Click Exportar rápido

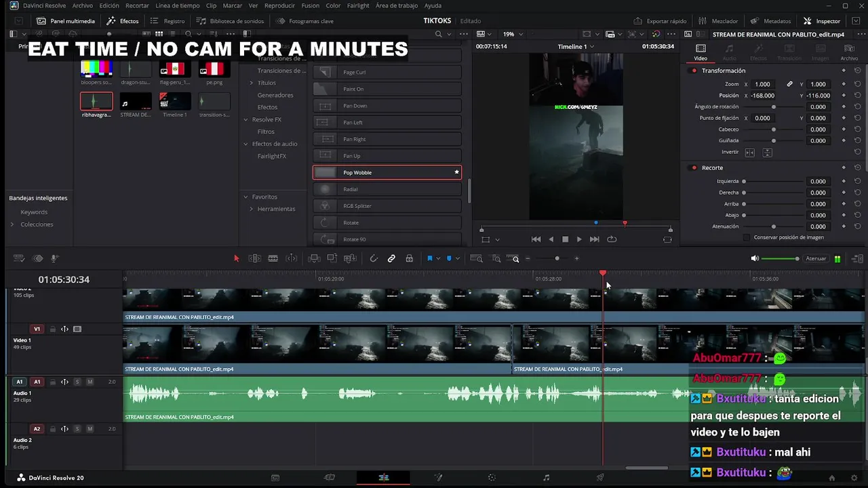(660, 21)
